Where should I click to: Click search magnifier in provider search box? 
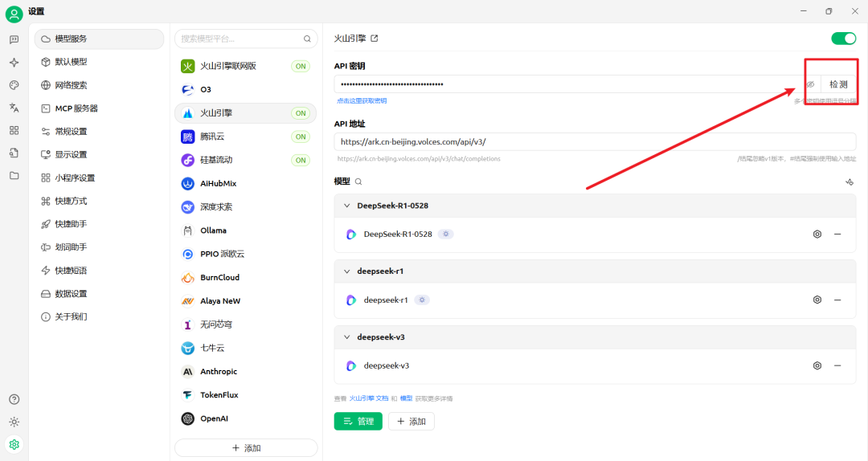click(x=307, y=39)
